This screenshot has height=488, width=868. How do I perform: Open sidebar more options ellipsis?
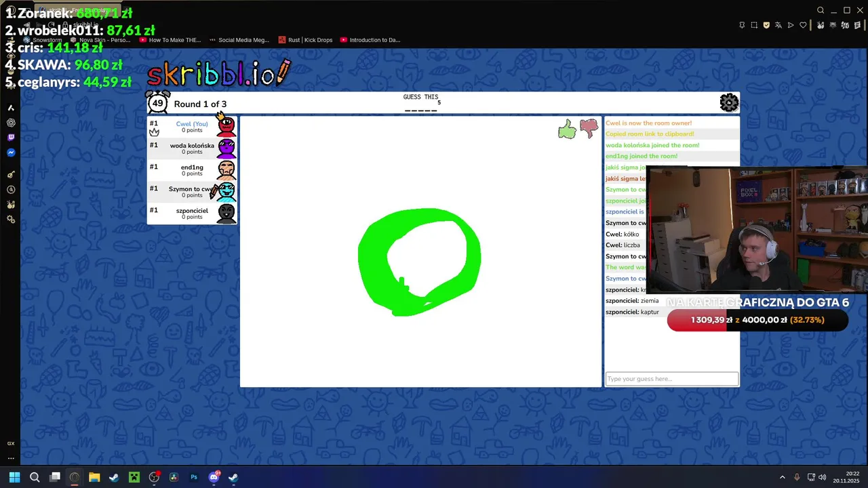click(11, 458)
